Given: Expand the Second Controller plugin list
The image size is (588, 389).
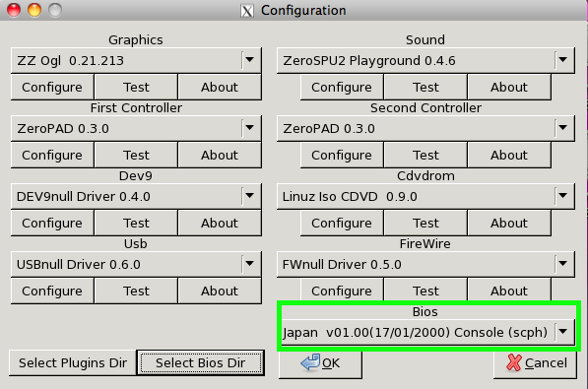Looking at the screenshot, I should (425, 128).
